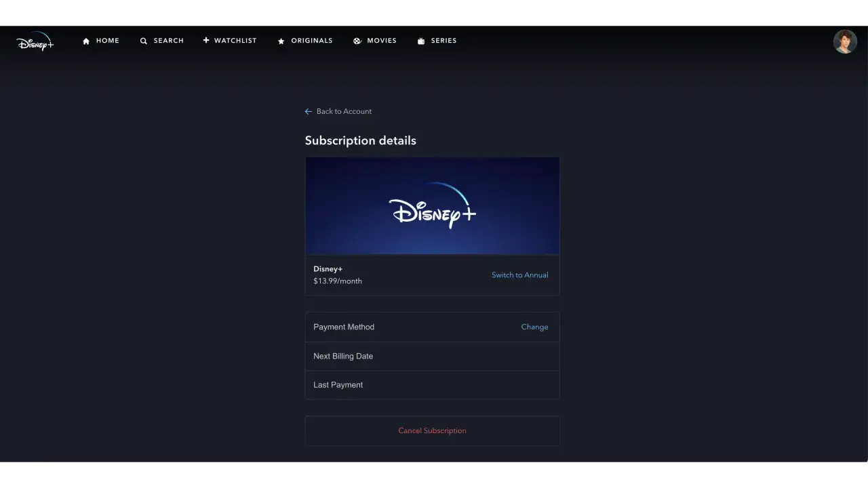Click the Search magnifier icon
This screenshot has height=488, width=868.
144,41
